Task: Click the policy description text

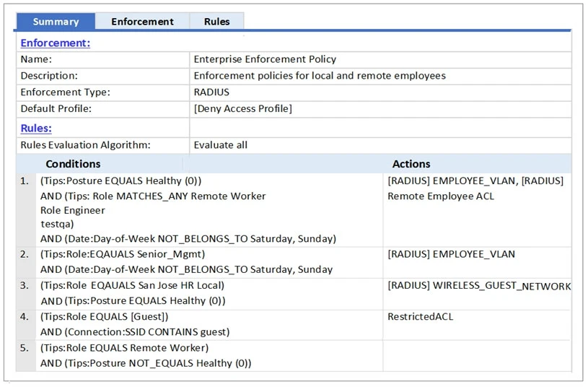Action: [320, 76]
